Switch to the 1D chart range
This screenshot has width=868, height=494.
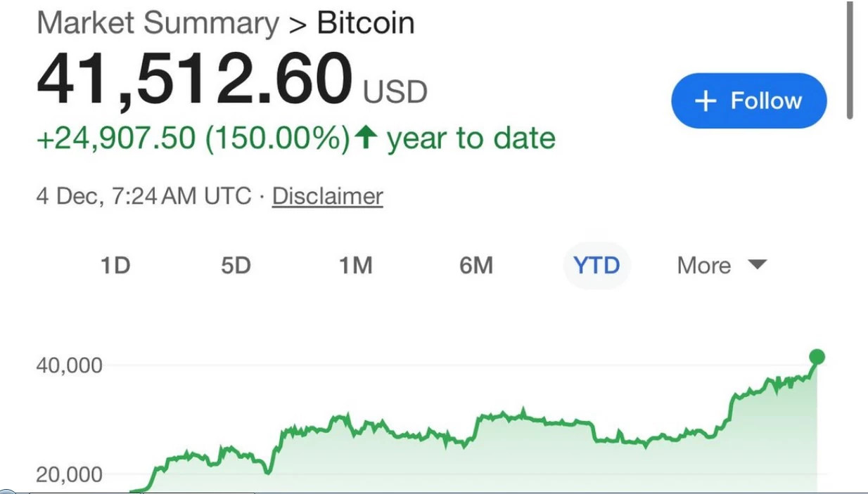coord(115,266)
